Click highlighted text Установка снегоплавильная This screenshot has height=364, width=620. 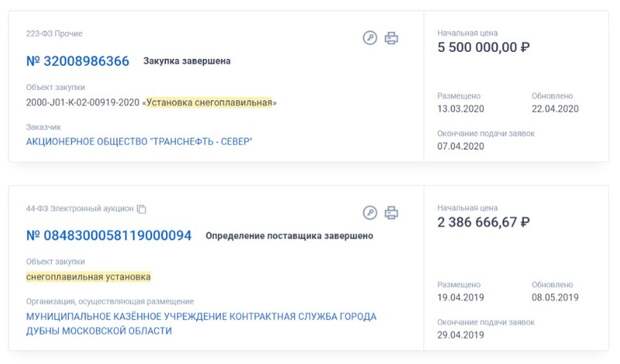point(209,103)
